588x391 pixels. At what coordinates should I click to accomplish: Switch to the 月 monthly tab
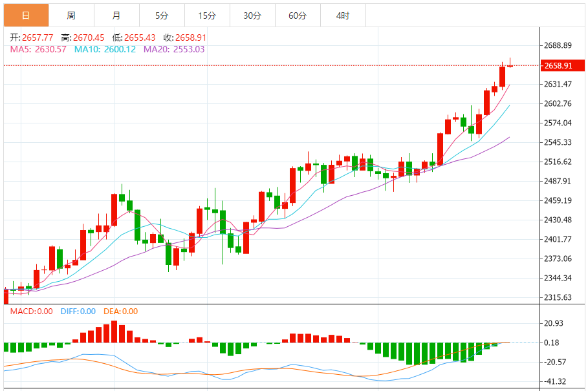click(x=116, y=16)
